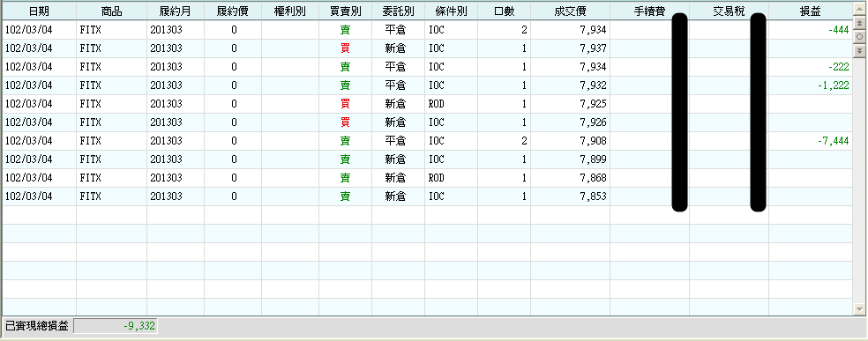Click the -7,444 profit/loss value
This screenshot has height=341, width=868.
833,141
